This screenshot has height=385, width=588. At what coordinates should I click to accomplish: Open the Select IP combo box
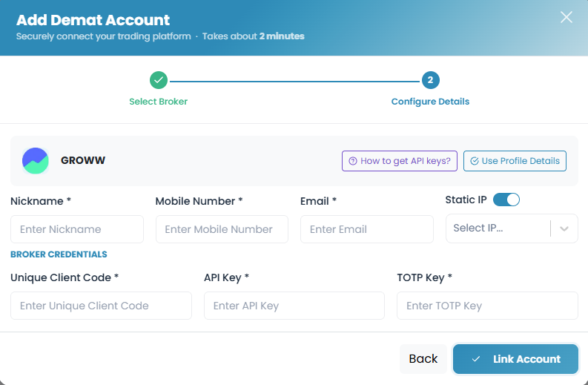[512, 228]
